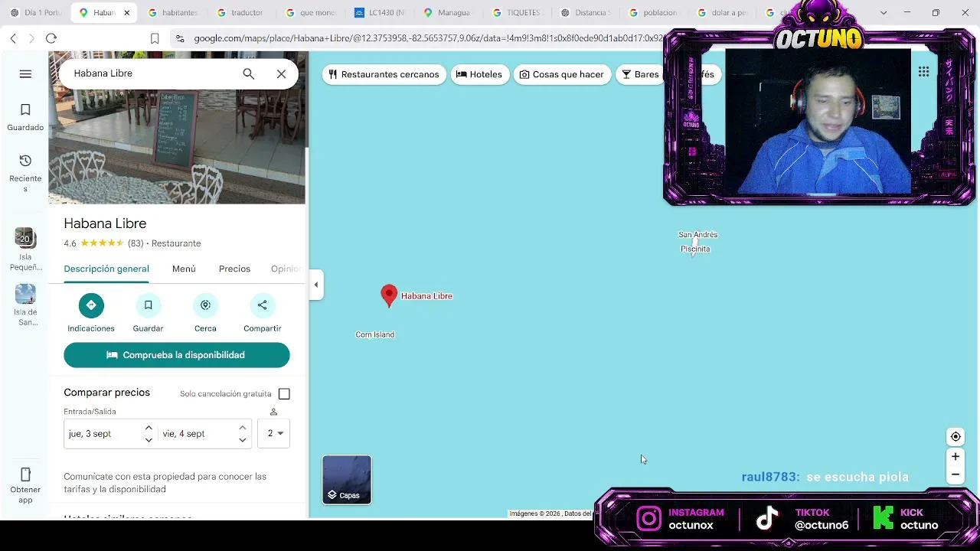Increase check-out date with up arrow
The image size is (980, 551).
tap(242, 428)
